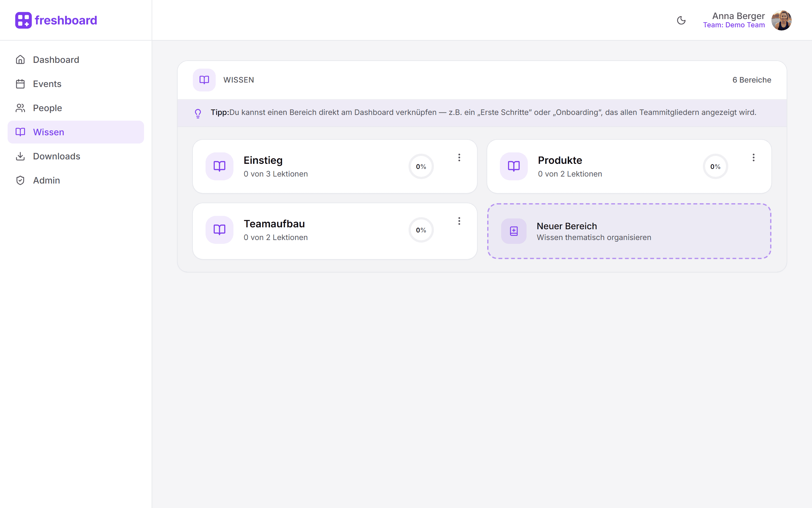
Task: Click Teamaufbau 0% progress ring
Action: [x=421, y=230]
